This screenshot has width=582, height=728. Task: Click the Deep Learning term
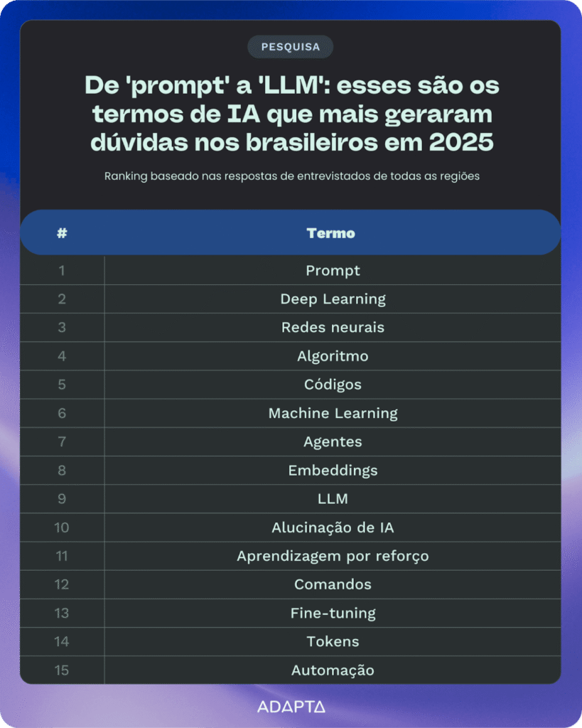tap(333, 299)
